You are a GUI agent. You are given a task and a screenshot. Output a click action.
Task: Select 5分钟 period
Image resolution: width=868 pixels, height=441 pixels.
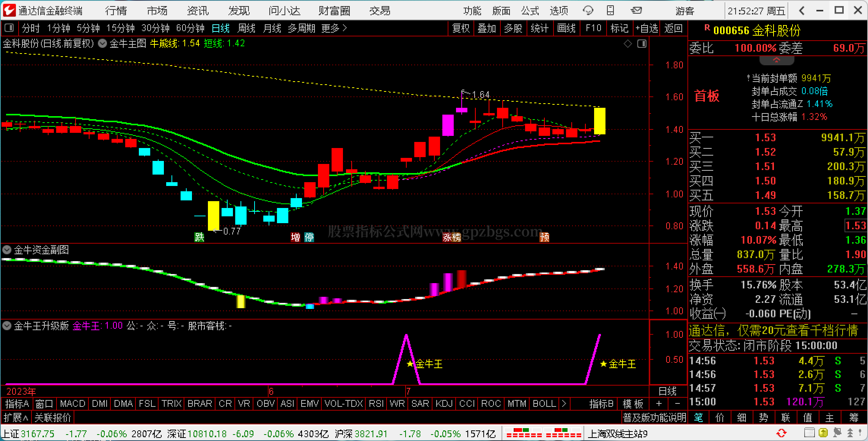[88, 28]
